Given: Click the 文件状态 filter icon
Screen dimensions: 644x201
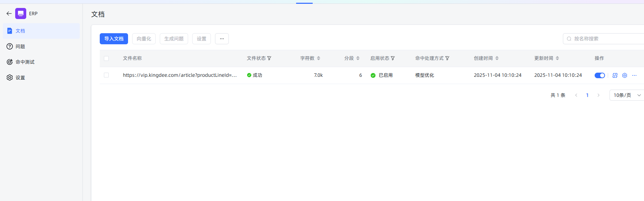Looking at the screenshot, I should click(x=269, y=58).
